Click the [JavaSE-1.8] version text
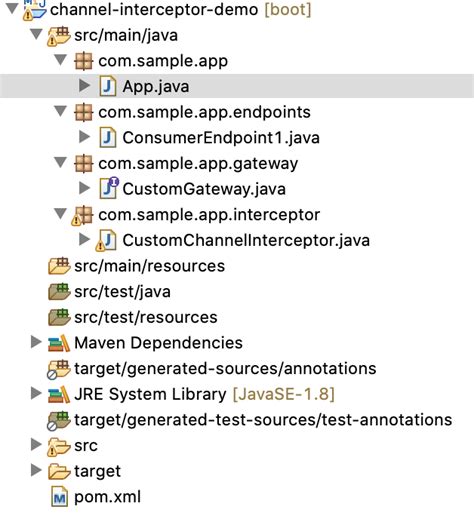The width and height of the screenshot is (474, 531). (x=283, y=395)
